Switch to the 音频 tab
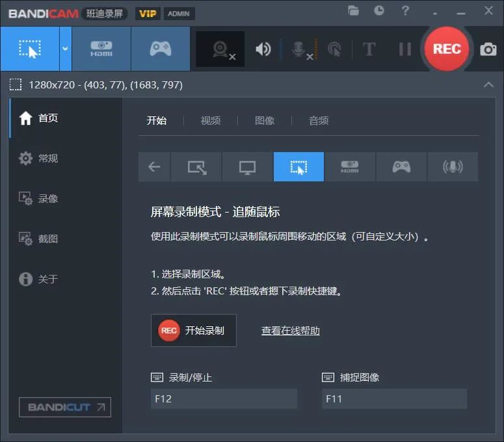Screen dimensions: 504x442 click(319, 120)
